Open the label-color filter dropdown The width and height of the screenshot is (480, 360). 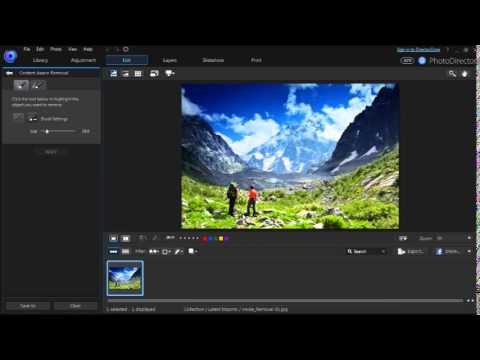click(193, 251)
